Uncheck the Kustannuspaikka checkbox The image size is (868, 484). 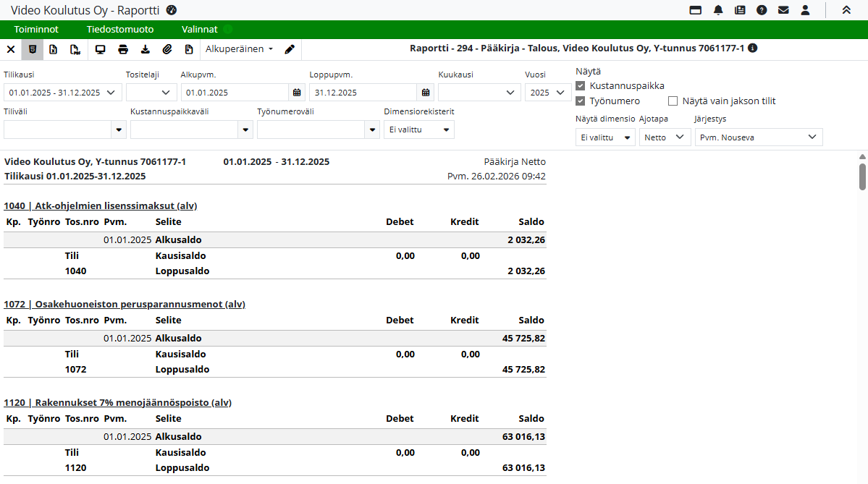581,85
